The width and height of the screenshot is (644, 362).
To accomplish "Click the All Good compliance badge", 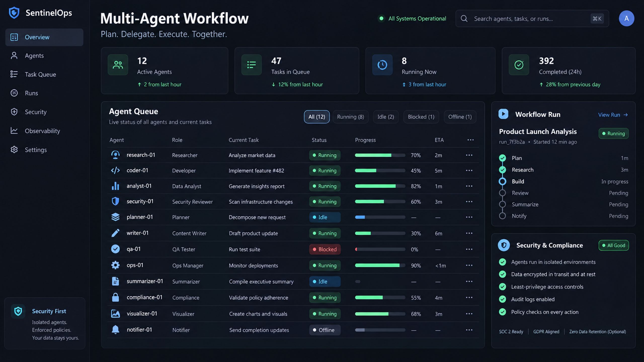I will [614, 245].
